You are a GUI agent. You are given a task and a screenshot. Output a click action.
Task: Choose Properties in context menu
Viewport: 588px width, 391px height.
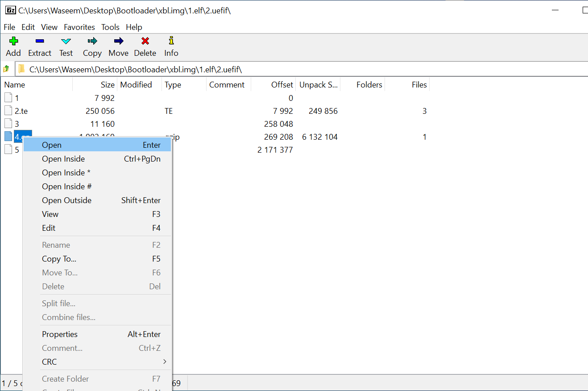(x=97, y=334)
